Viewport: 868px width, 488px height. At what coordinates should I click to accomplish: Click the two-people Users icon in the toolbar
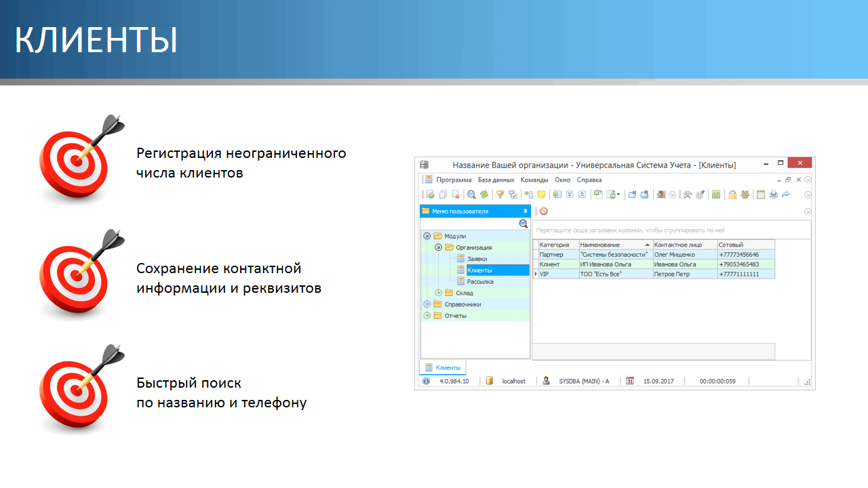(745, 195)
